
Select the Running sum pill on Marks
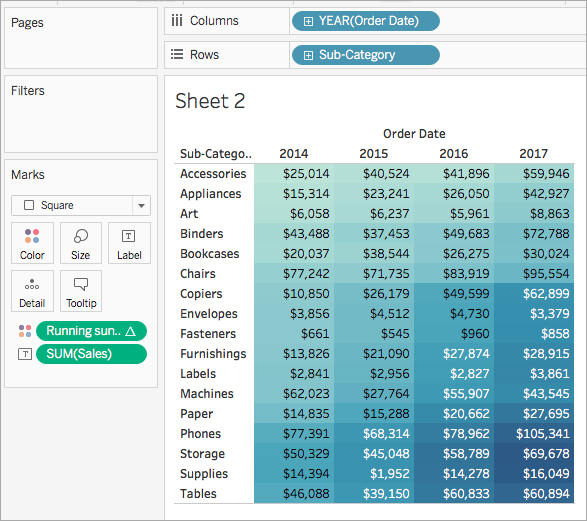pyautogui.click(x=91, y=331)
